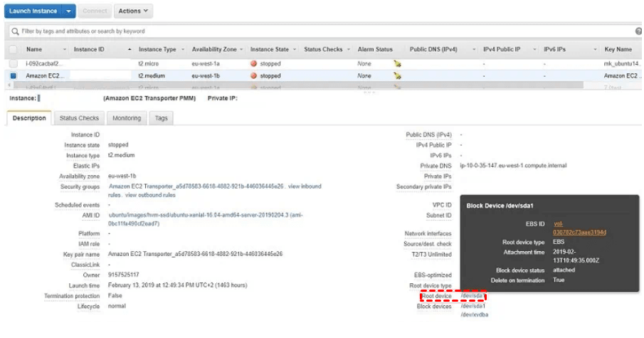This screenshot has width=644, height=338.
Task: Check the i-092cacbaf2 instance row checkbox
Action: coord(13,63)
